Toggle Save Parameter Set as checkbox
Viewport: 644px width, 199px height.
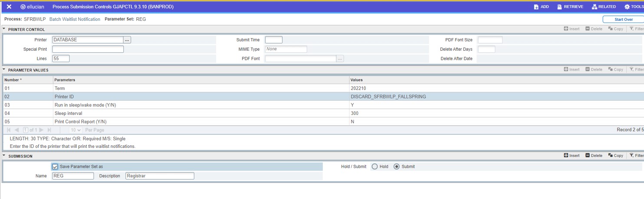click(x=55, y=166)
